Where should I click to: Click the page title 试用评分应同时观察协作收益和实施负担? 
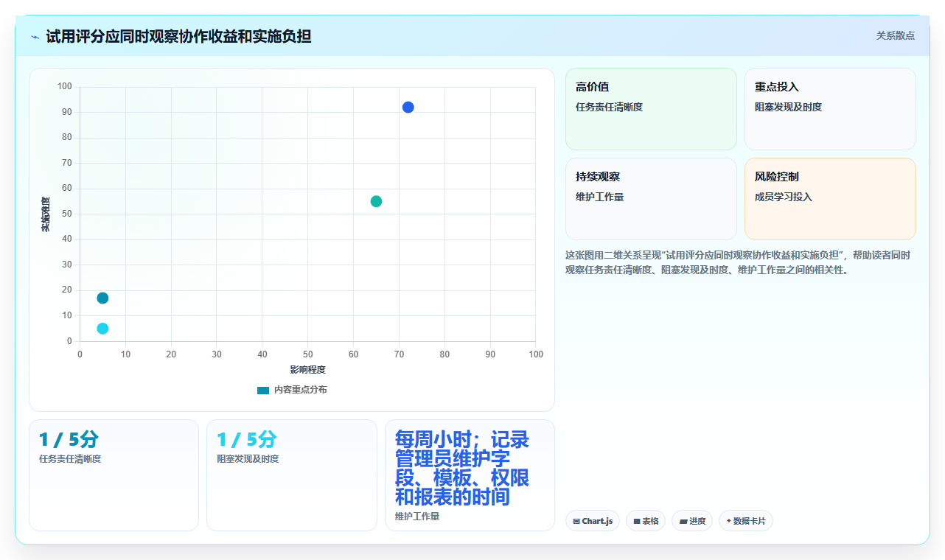click(x=178, y=36)
